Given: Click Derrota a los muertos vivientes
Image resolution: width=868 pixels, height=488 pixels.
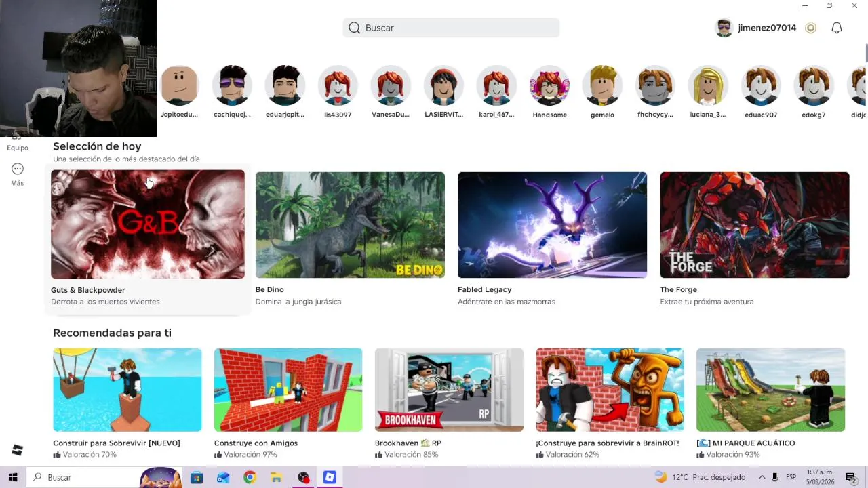Looking at the screenshot, I should [x=105, y=302].
